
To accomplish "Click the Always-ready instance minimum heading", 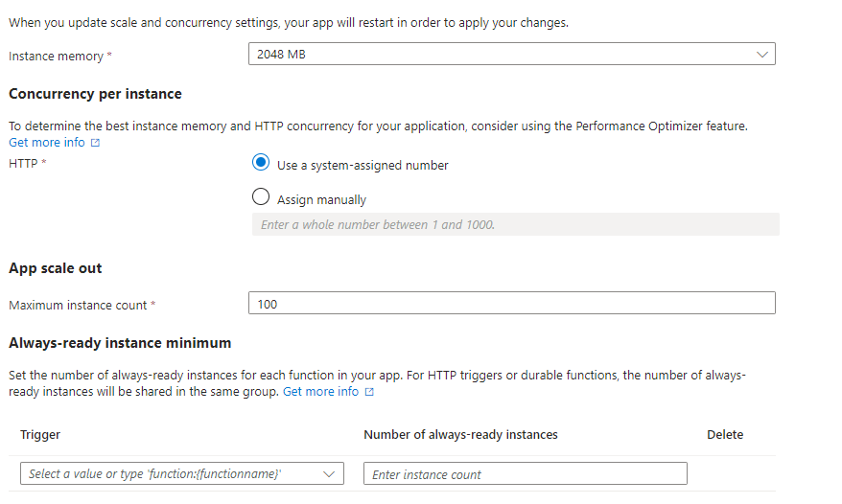I will [120, 343].
